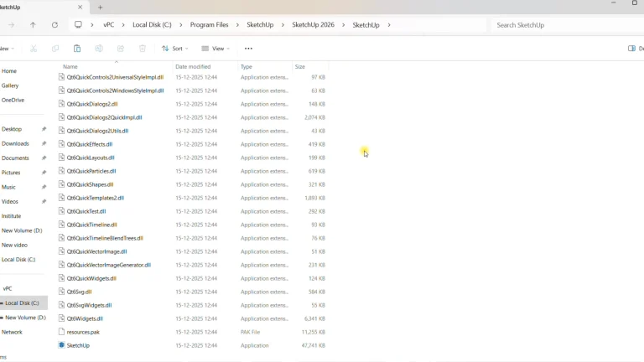Viewport: 644px width, 362px height.
Task: Open the View dropdown
Action: (x=216, y=49)
